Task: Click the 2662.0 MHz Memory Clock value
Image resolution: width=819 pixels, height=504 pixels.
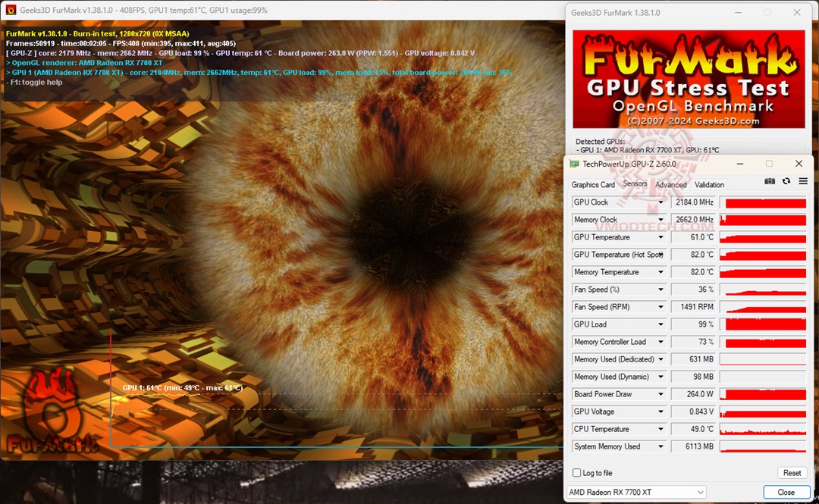Action: click(x=692, y=220)
